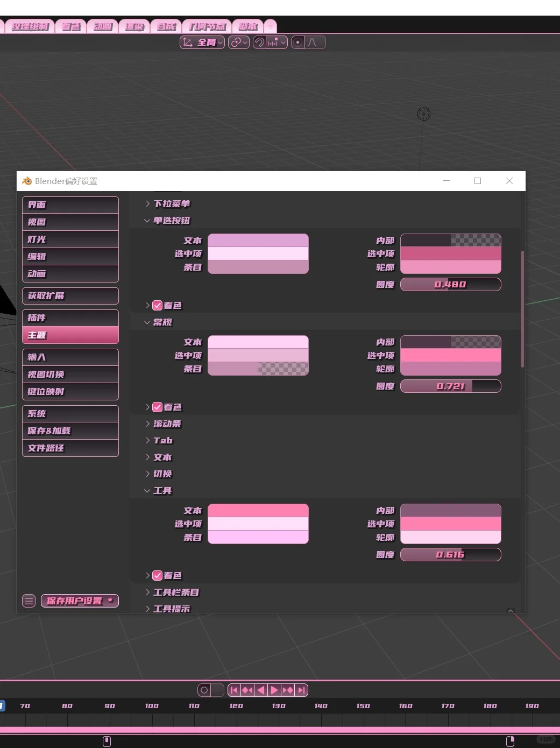
Task: Click the mouse icon at status bar right
Action: tap(511, 742)
